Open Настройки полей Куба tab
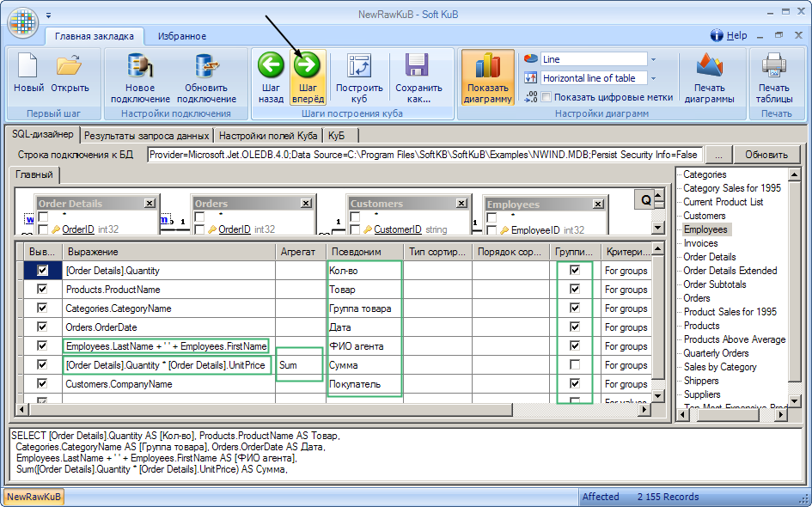The width and height of the screenshot is (812, 507). coord(268,136)
